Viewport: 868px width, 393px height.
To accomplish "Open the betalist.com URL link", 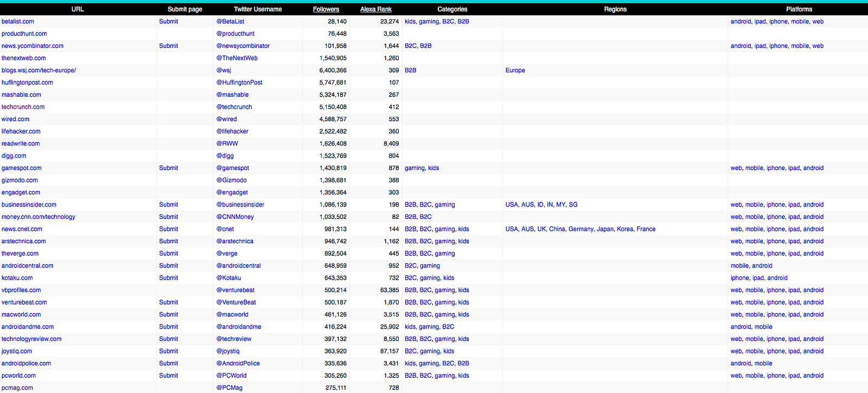I will pos(18,22).
